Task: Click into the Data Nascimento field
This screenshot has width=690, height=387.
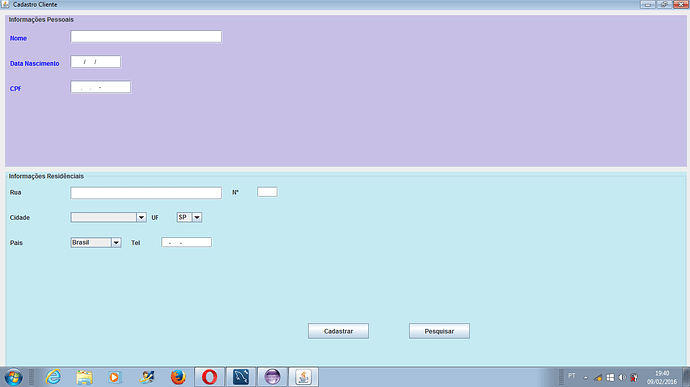Action: [x=95, y=62]
